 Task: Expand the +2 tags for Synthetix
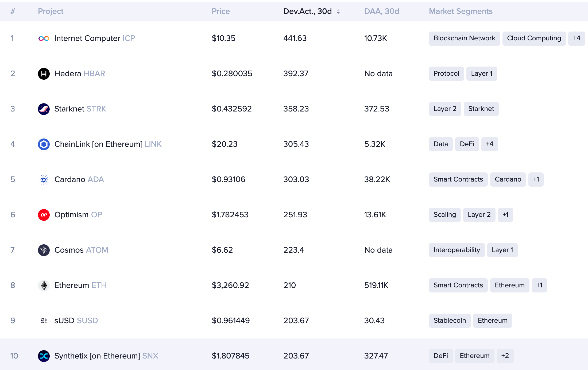[x=505, y=356]
